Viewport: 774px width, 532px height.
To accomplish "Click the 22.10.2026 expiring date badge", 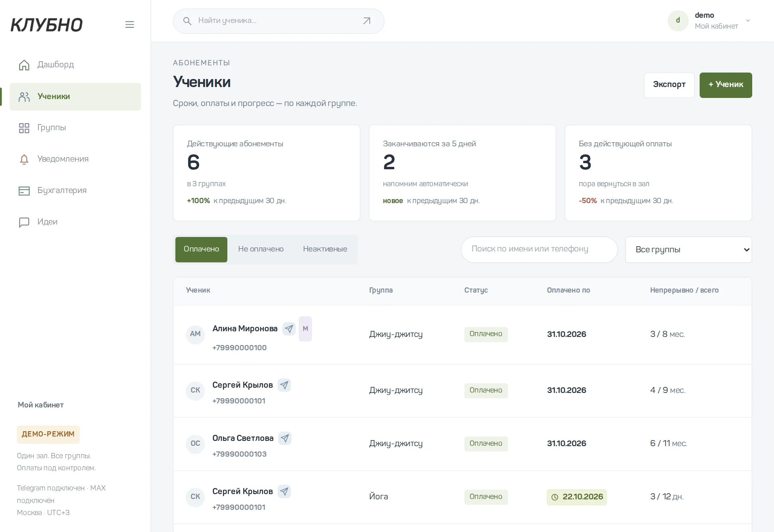I will pos(577,497).
